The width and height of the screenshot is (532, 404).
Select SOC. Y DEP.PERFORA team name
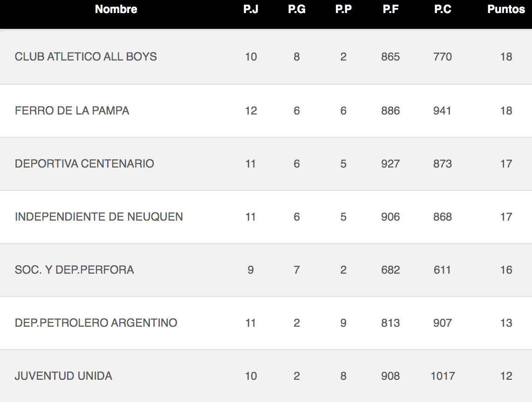[x=75, y=270]
